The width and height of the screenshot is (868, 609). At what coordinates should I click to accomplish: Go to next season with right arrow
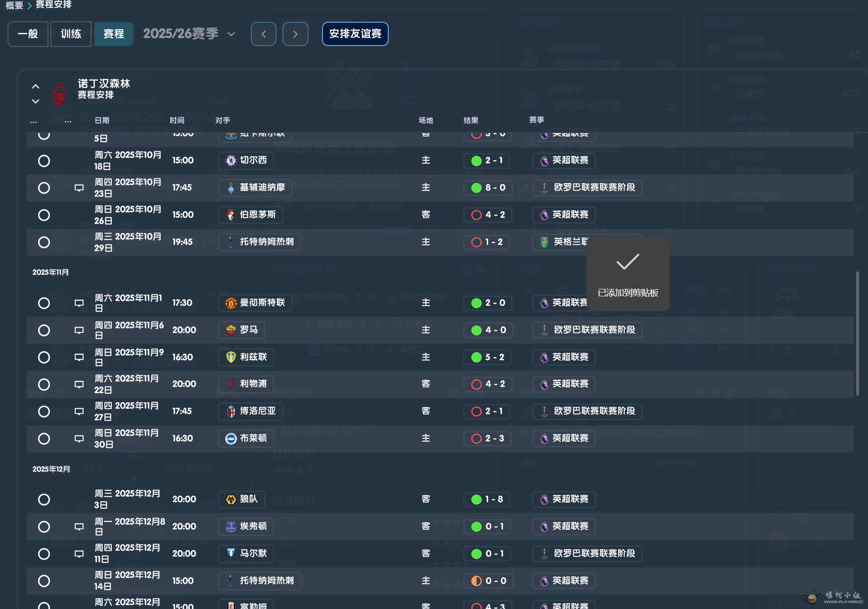coord(295,34)
